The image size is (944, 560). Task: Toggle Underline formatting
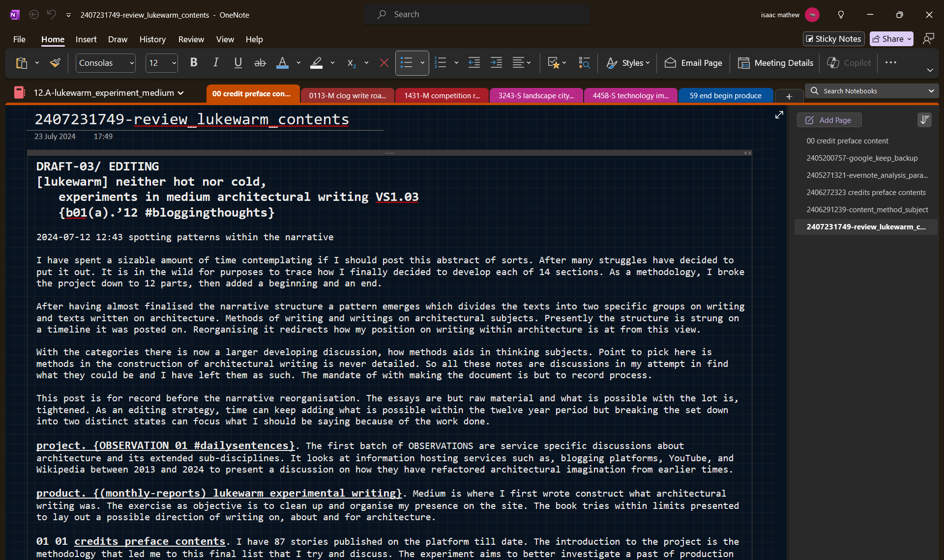coord(238,63)
